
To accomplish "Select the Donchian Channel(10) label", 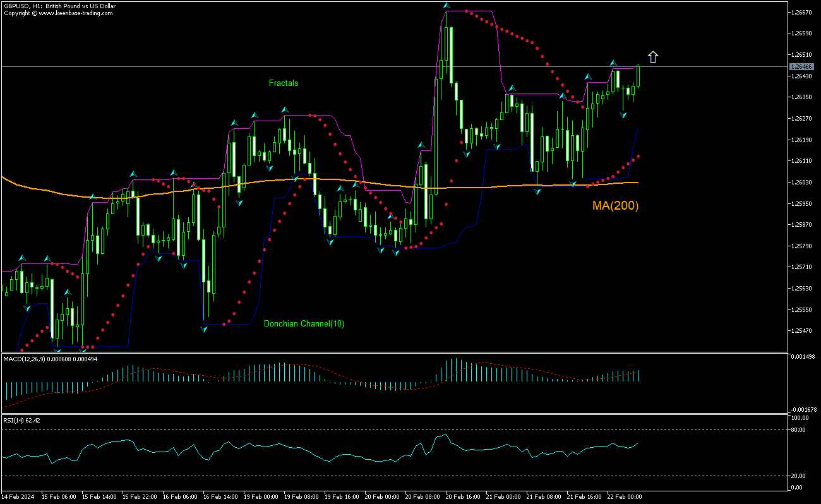I will click(x=304, y=323).
